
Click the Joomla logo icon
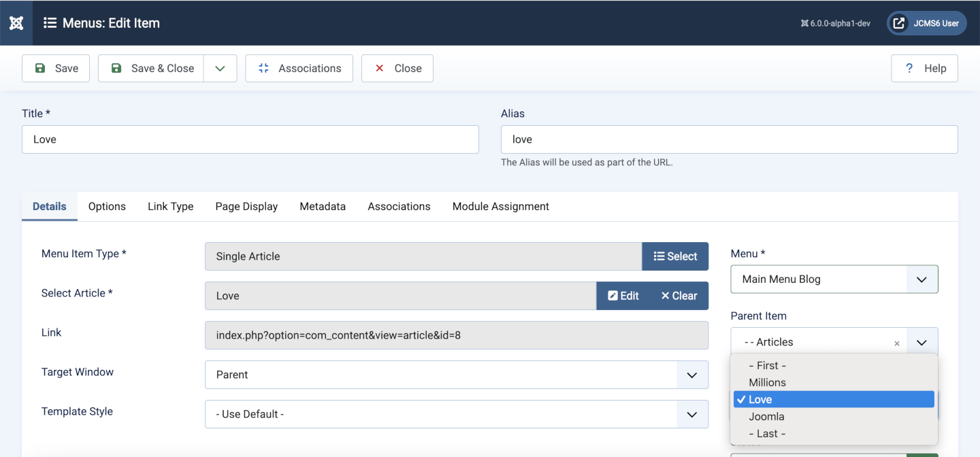16,23
